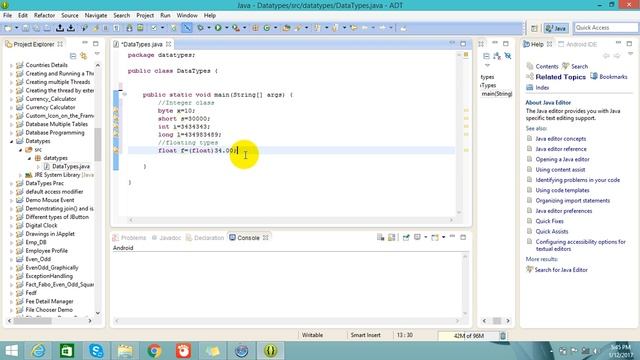The width and height of the screenshot is (640, 360).
Task: Open File Explorer from the taskbar
Action: (x=125, y=351)
